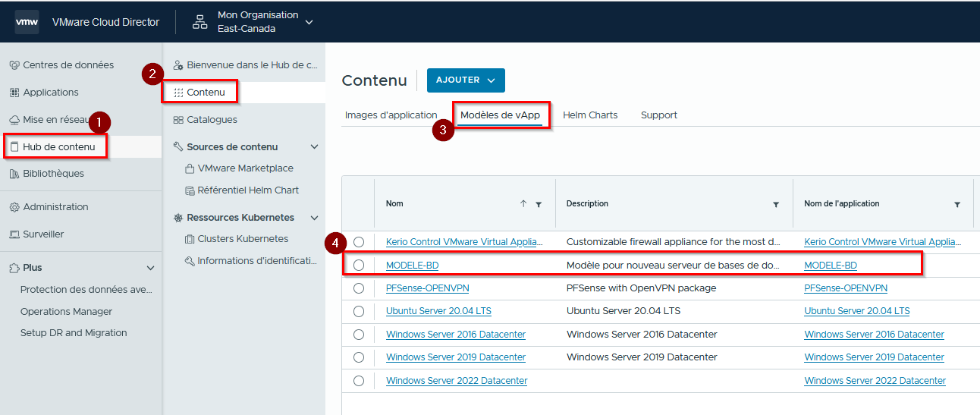Open the MODELE-BD link in Nom column
Viewport: 980px width, 415px height.
[412, 266]
